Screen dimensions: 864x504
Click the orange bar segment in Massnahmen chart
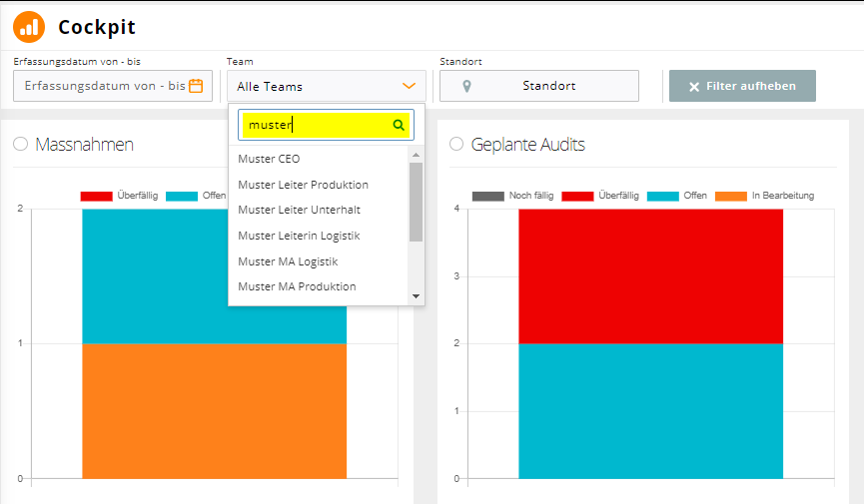pyautogui.click(x=215, y=411)
